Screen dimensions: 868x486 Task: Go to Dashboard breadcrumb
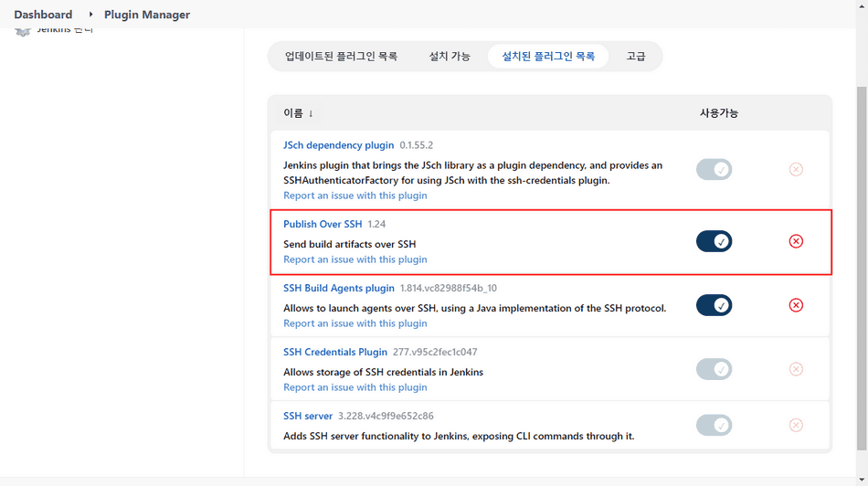click(43, 15)
